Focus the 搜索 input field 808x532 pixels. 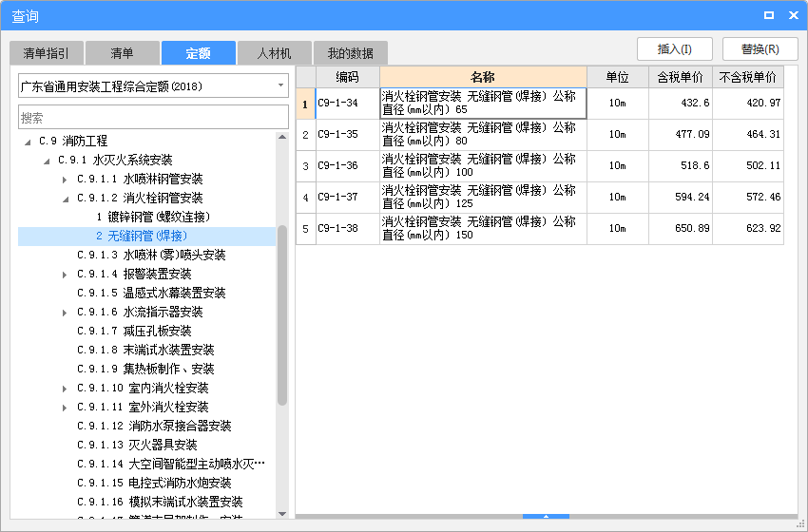pyautogui.click(x=153, y=118)
